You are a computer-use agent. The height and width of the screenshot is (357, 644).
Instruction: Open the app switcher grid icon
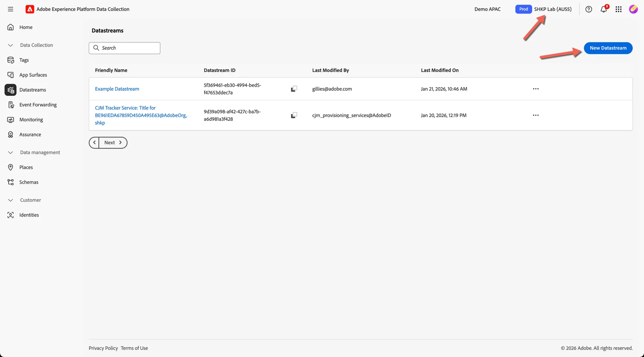pyautogui.click(x=618, y=9)
